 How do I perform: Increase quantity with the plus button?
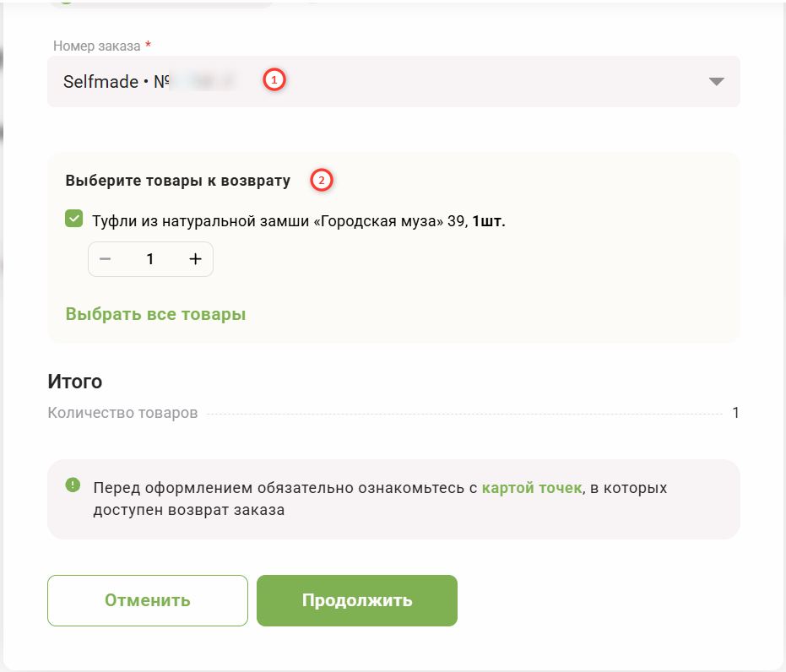(x=196, y=259)
